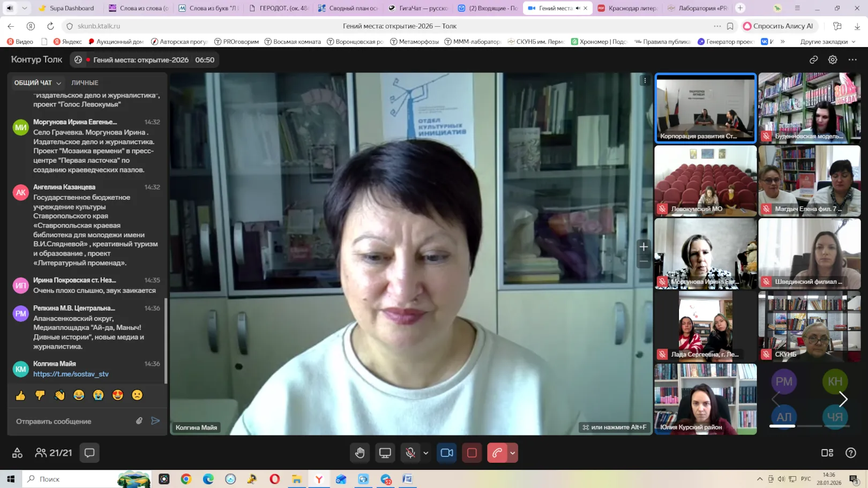Change the video layout with the grid icon

pos(827,453)
